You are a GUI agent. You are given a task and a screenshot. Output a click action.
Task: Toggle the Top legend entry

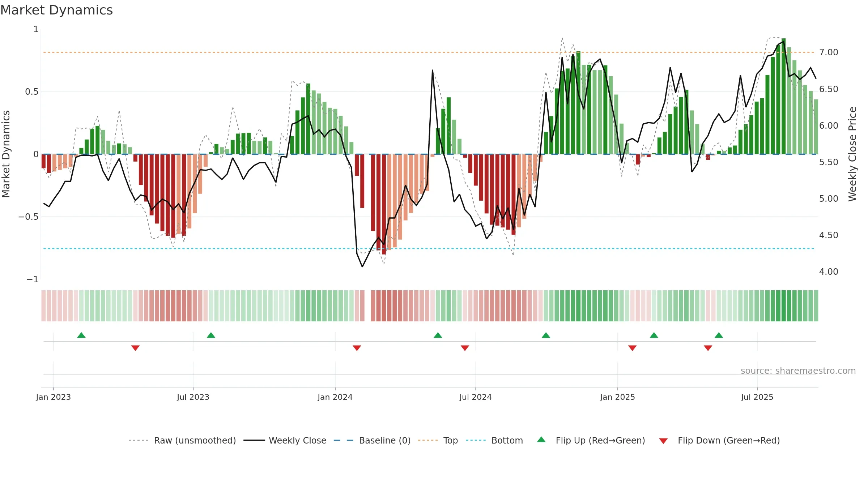tap(451, 440)
